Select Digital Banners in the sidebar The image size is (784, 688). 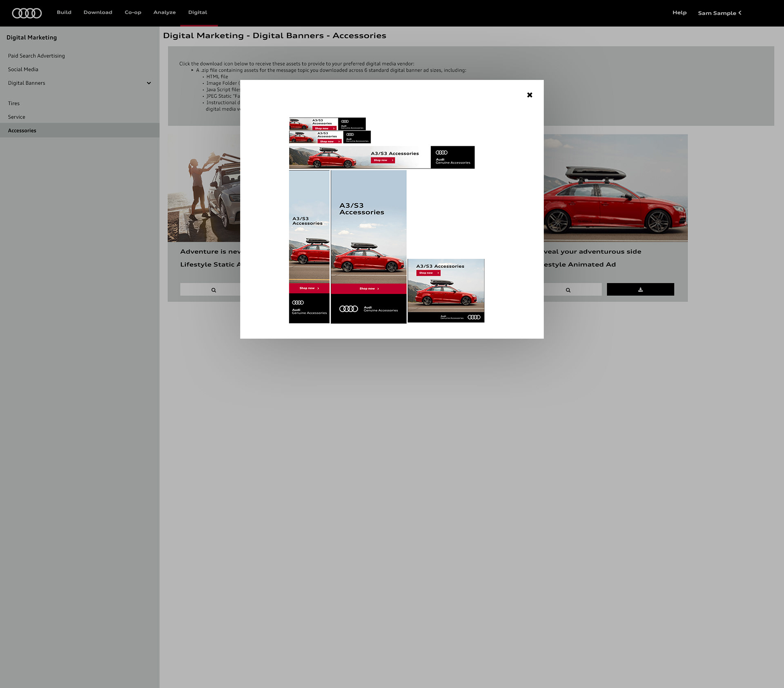pyautogui.click(x=27, y=83)
